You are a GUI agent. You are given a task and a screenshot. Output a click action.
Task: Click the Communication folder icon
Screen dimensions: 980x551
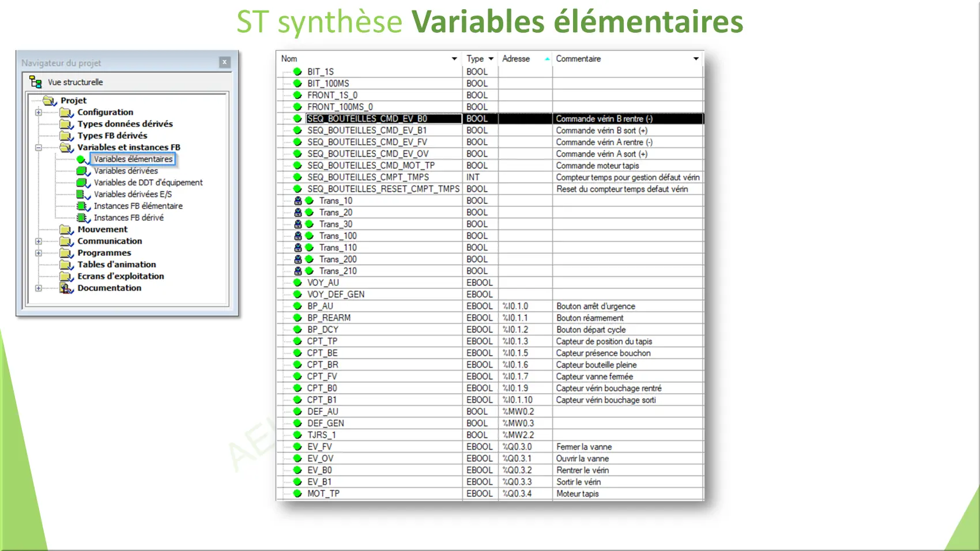(x=66, y=241)
